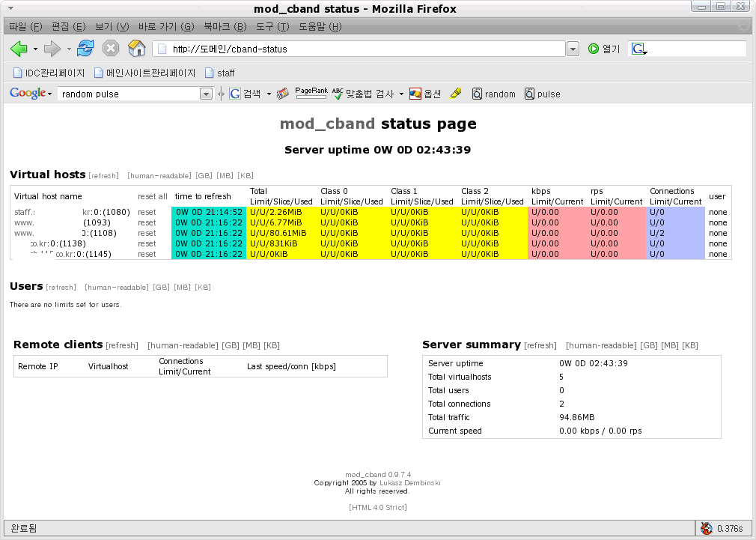
Task: Click the status bar security icon
Action: 706,528
